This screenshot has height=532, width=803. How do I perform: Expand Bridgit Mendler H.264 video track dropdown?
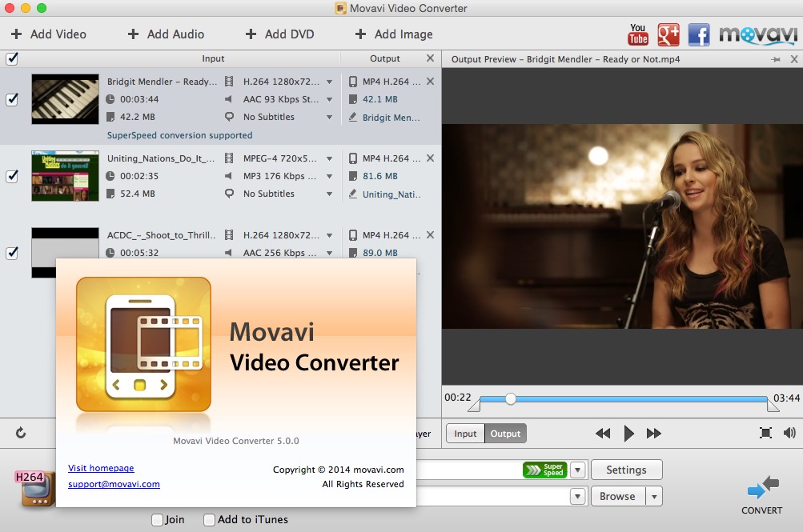tap(329, 82)
